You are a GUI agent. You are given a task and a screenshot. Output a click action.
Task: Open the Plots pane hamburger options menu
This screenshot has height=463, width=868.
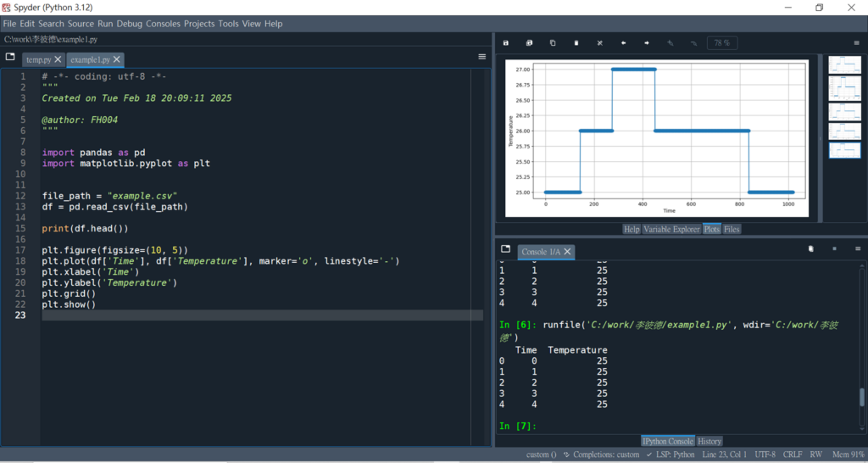click(x=856, y=42)
